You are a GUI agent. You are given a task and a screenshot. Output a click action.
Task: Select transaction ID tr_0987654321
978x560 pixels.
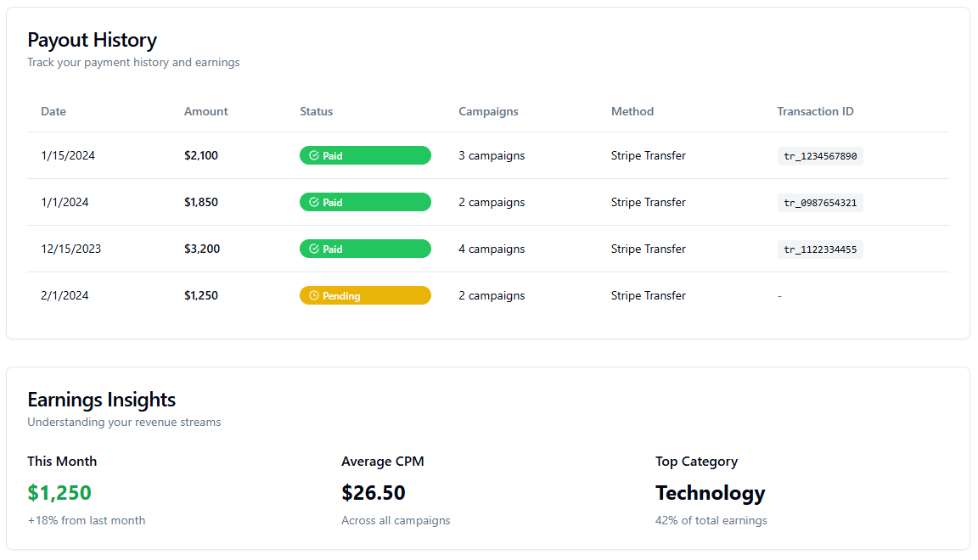click(820, 202)
